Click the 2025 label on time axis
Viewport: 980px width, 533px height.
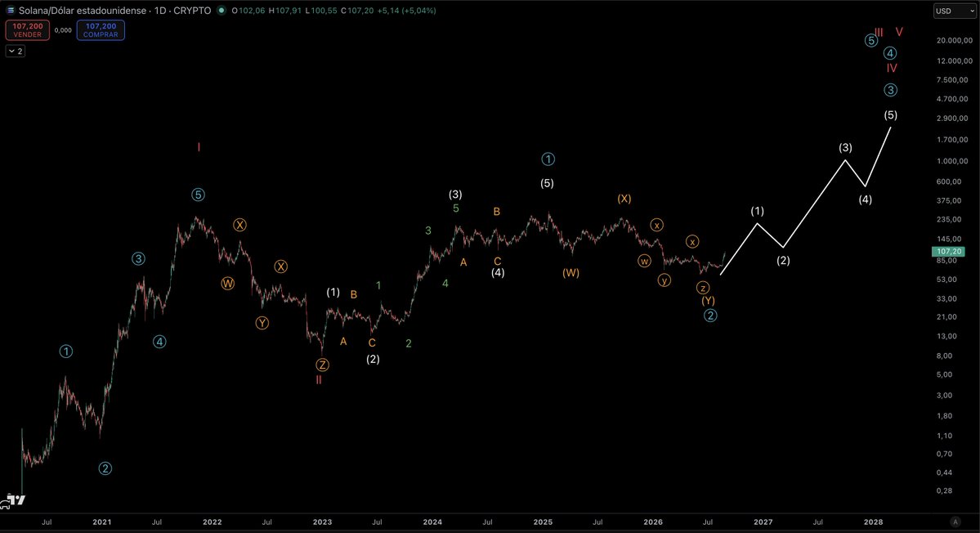(543, 522)
